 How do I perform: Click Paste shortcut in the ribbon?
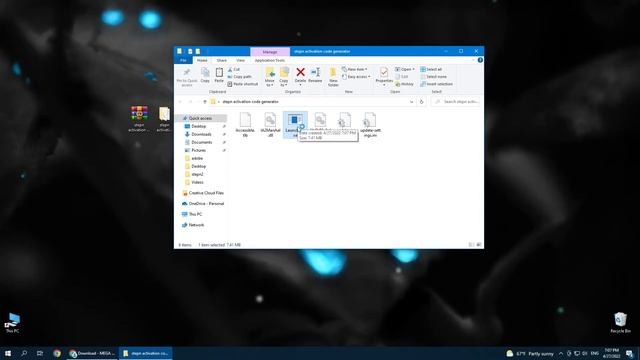coord(243,84)
